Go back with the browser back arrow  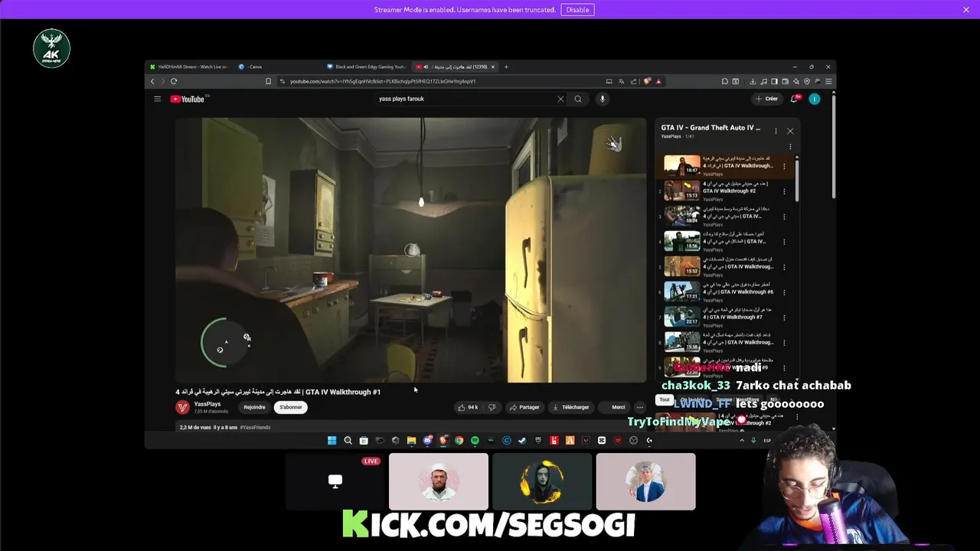pos(152,81)
